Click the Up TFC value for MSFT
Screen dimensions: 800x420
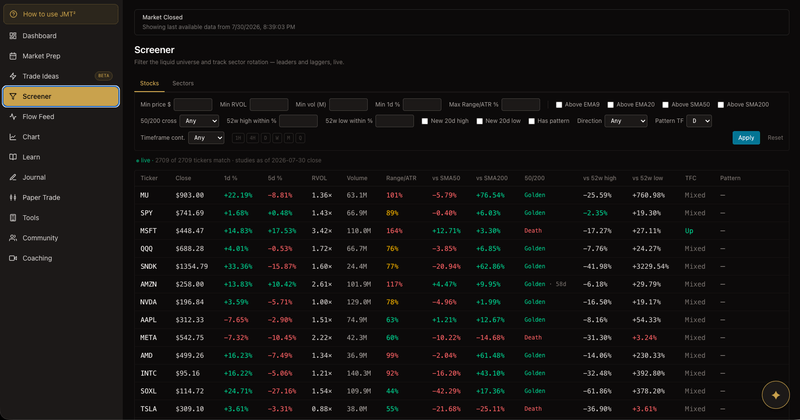coord(689,231)
